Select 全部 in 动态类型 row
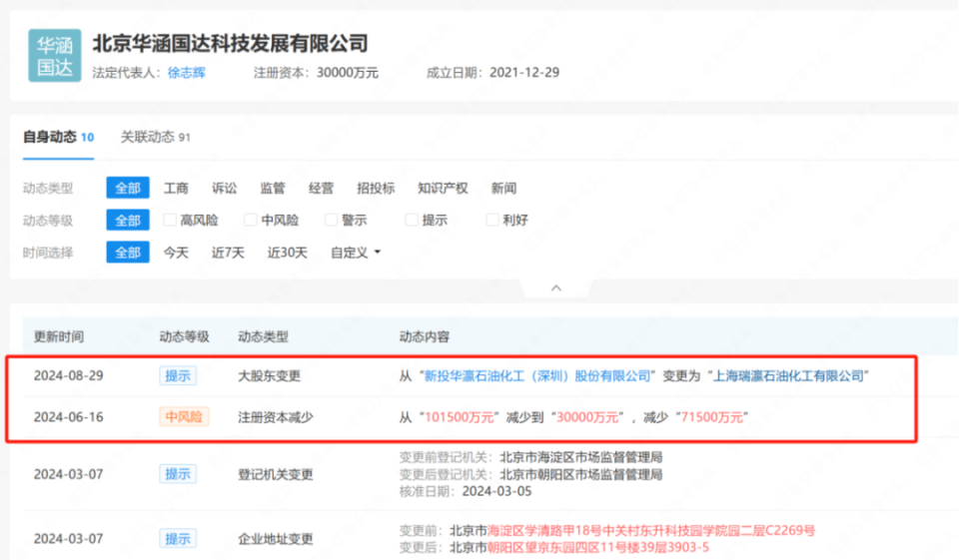This screenshot has height=560, width=959. point(128,188)
